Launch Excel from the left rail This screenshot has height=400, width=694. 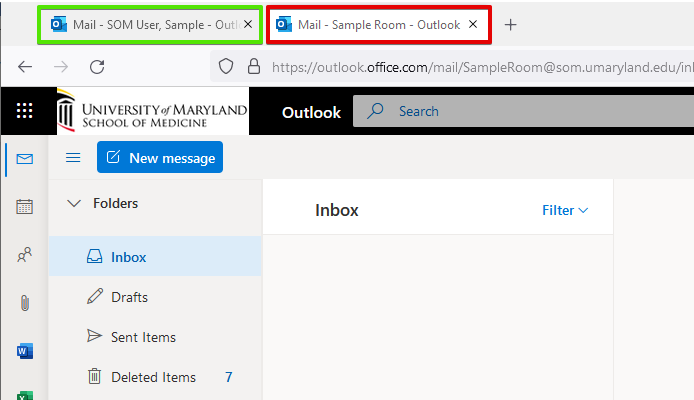25,394
